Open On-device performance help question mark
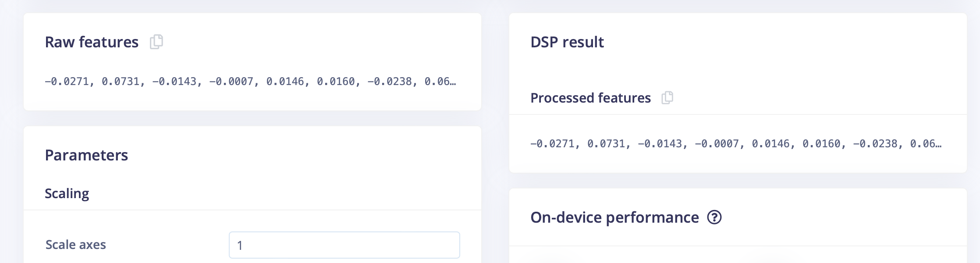980x263 pixels. (x=714, y=217)
